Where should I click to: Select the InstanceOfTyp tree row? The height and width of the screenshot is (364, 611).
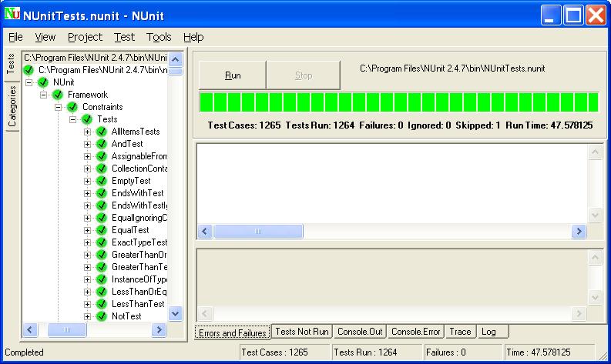tap(139, 279)
